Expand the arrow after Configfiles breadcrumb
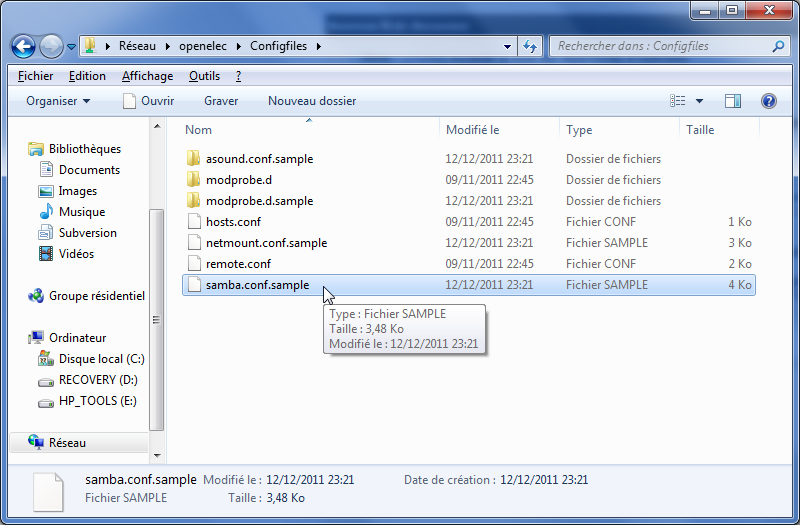This screenshot has height=525, width=800. (x=319, y=46)
